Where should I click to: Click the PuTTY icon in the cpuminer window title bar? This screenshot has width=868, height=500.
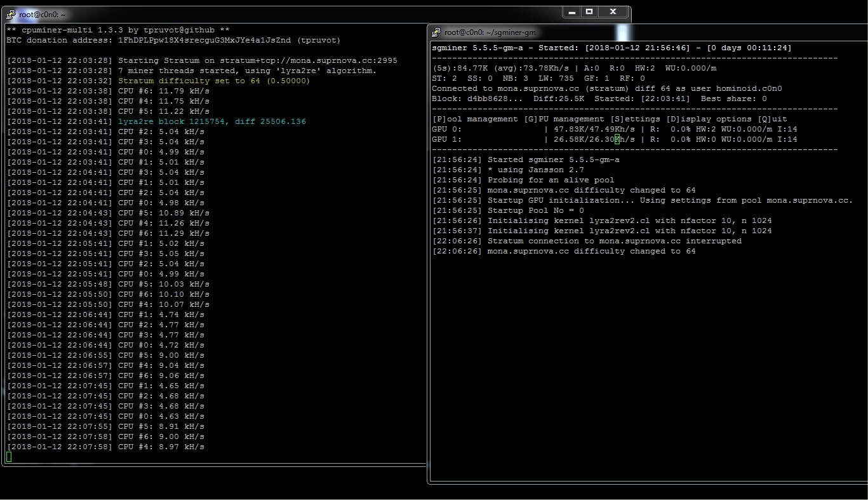[x=11, y=14]
